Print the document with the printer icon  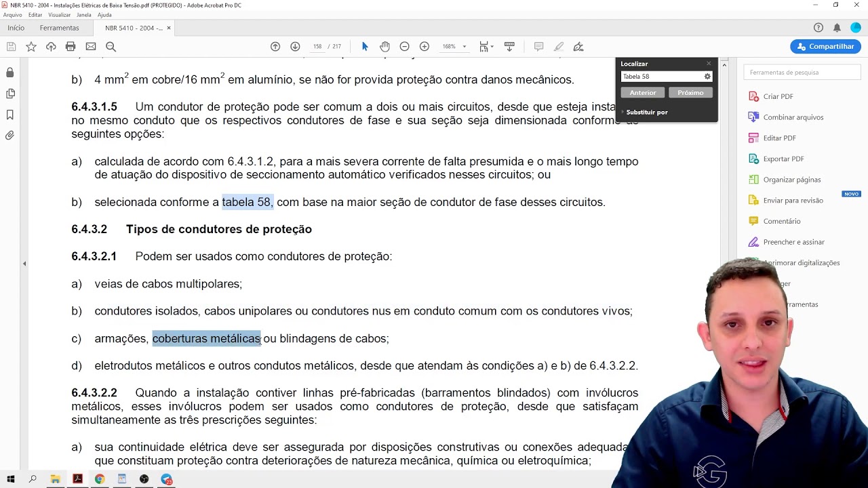pyautogui.click(x=71, y=47)
